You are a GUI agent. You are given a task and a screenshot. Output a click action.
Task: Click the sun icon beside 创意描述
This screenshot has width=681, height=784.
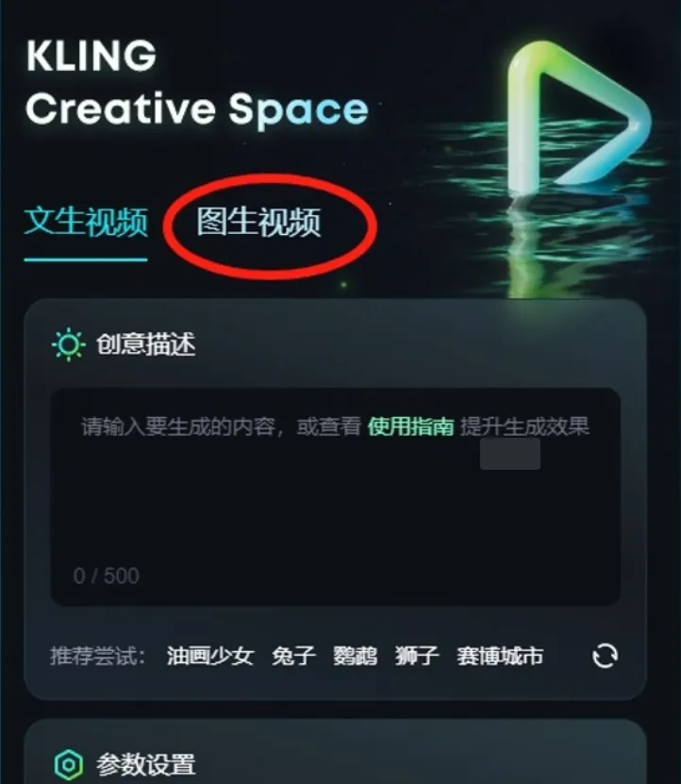(69, 344)
